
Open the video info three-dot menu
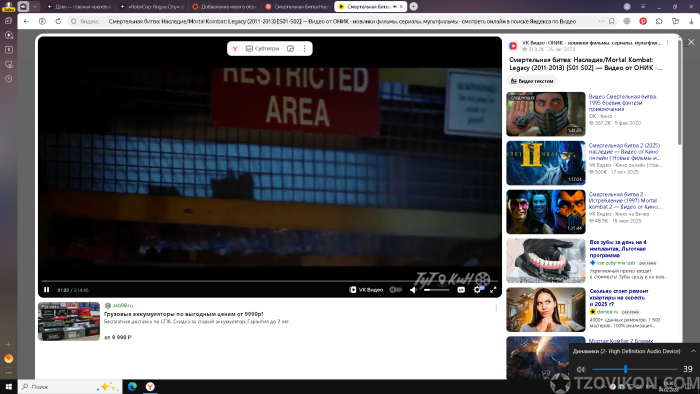click(x=667, y=43)
